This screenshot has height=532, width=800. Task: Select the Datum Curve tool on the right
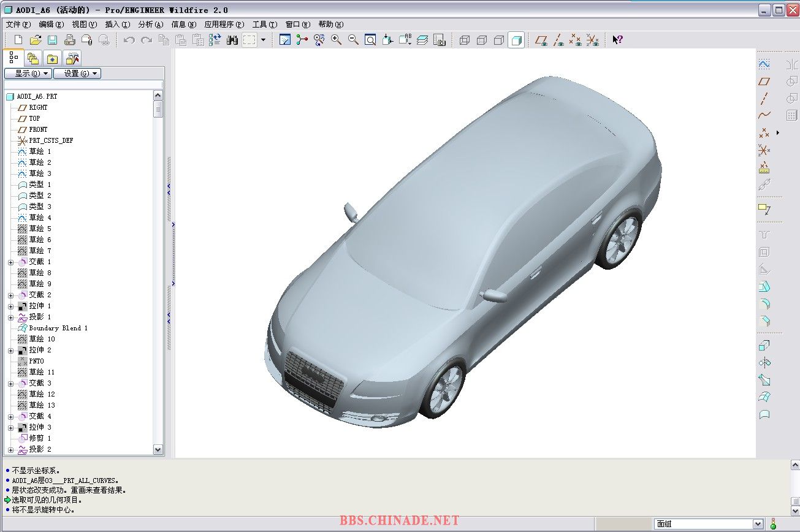pyautogui.click(x=764, y=115)
